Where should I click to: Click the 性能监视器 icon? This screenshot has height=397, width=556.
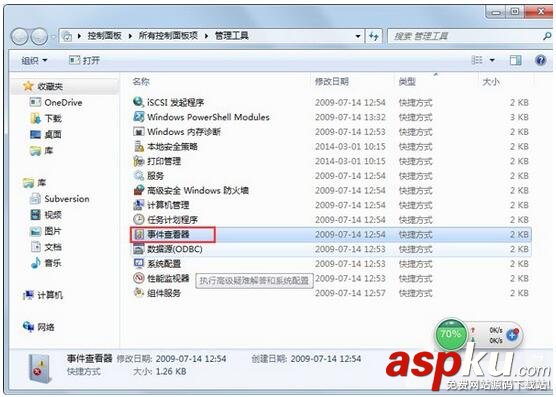point(138,278)
